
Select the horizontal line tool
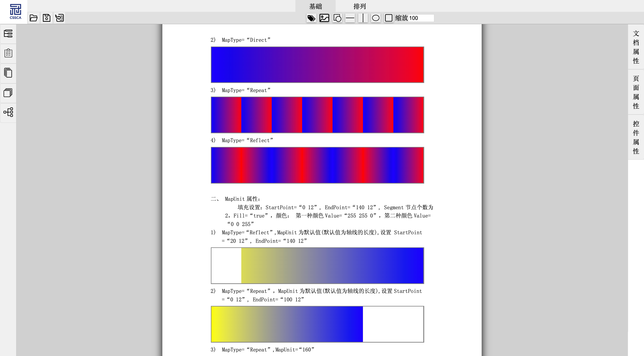click(350, 18)
